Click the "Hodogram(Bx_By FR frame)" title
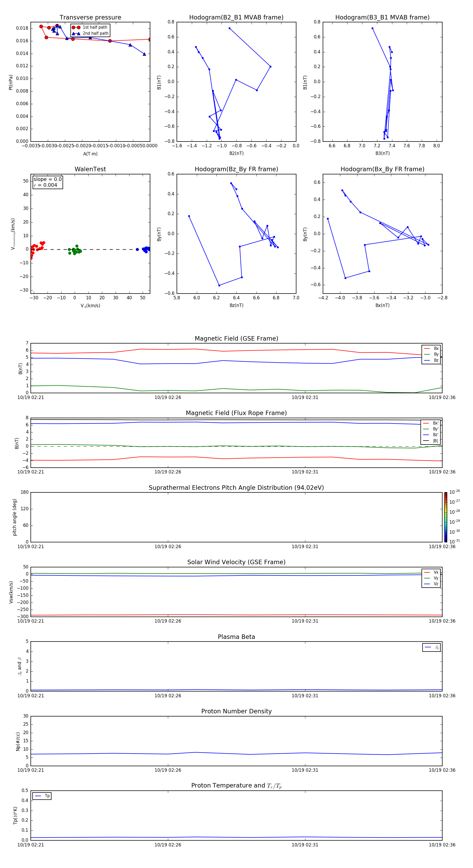 click(x=382, y=169)
